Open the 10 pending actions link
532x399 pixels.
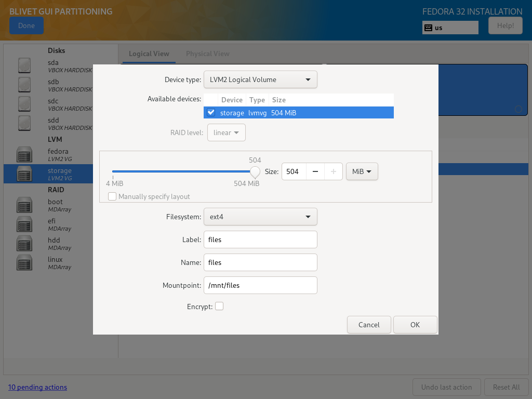click(37, 387)
